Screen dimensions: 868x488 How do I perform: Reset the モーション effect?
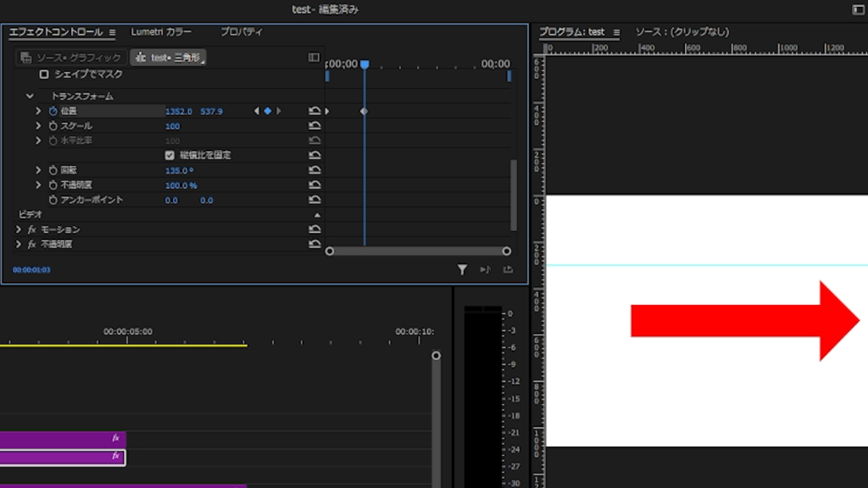(314, 229)
